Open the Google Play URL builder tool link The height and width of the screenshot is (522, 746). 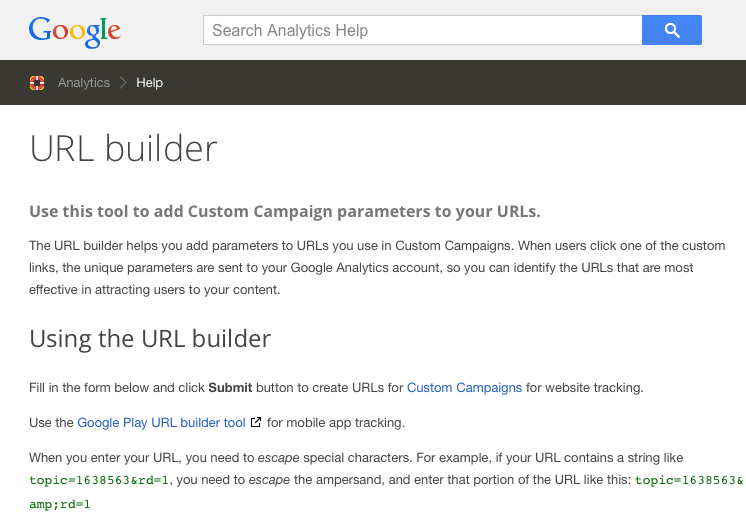pos(161,423)
